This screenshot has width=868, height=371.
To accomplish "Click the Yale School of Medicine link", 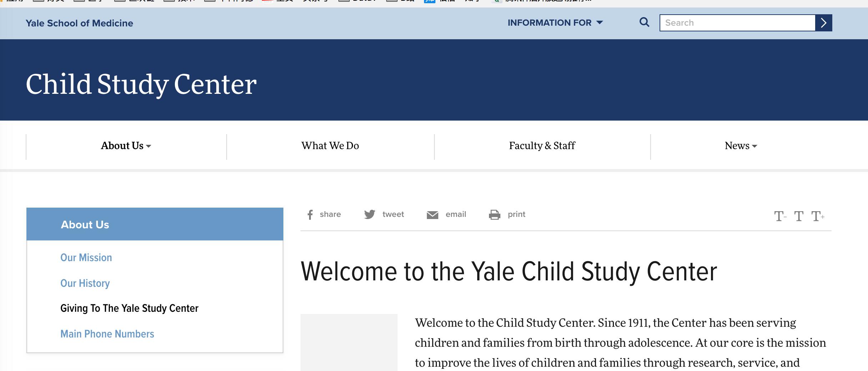I will [x=79, y=23].
